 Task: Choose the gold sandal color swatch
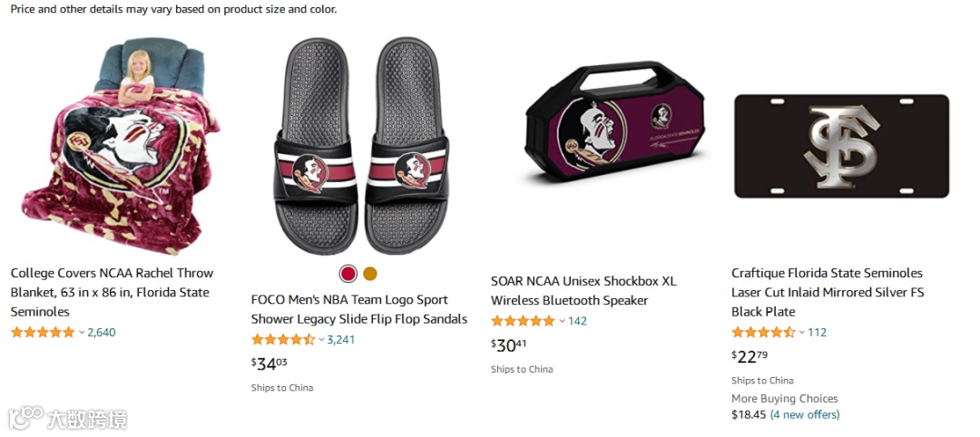click(370, 274)
